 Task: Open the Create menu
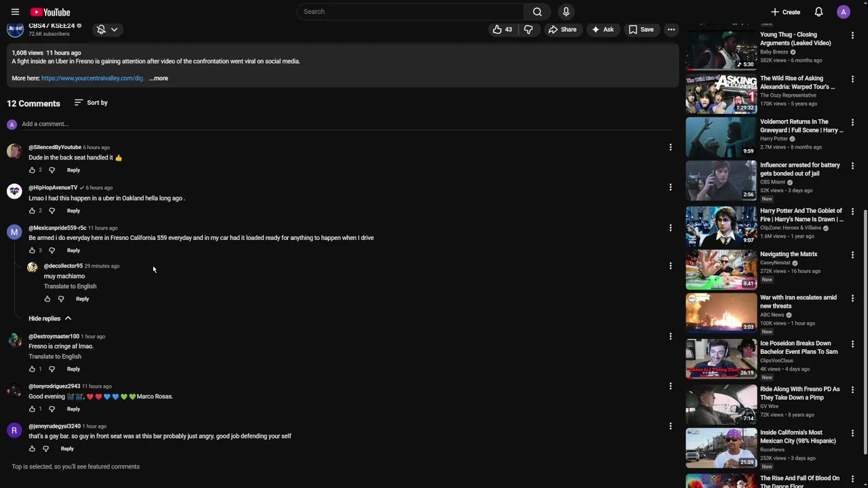(785, 12)
